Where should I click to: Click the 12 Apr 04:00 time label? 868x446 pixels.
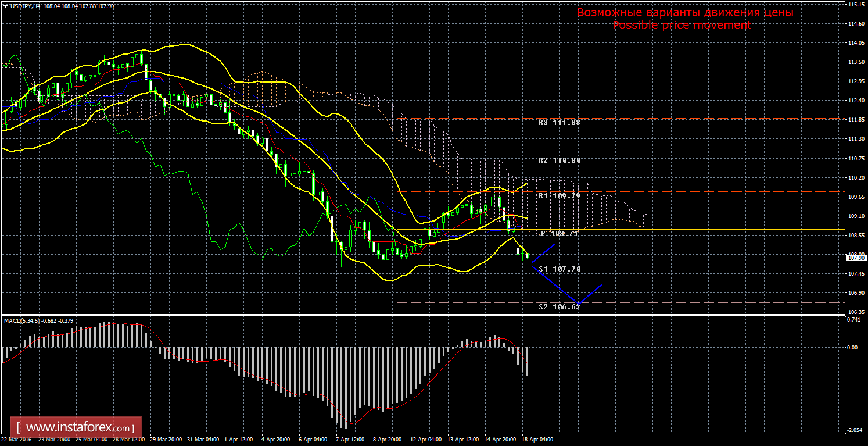pyautogui.click(x=427, y=440)
